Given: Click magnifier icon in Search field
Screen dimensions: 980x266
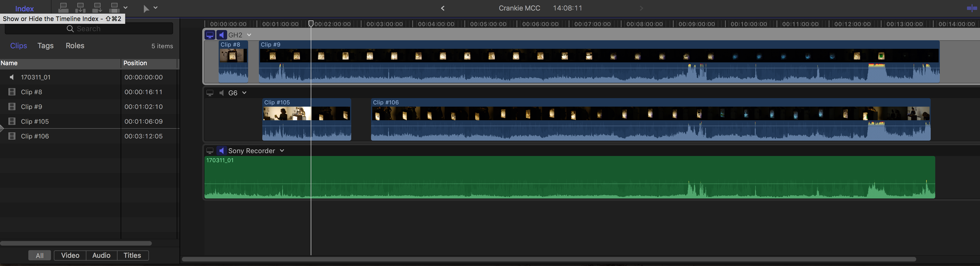Looking at the screenshot, I should pos(70,29).
